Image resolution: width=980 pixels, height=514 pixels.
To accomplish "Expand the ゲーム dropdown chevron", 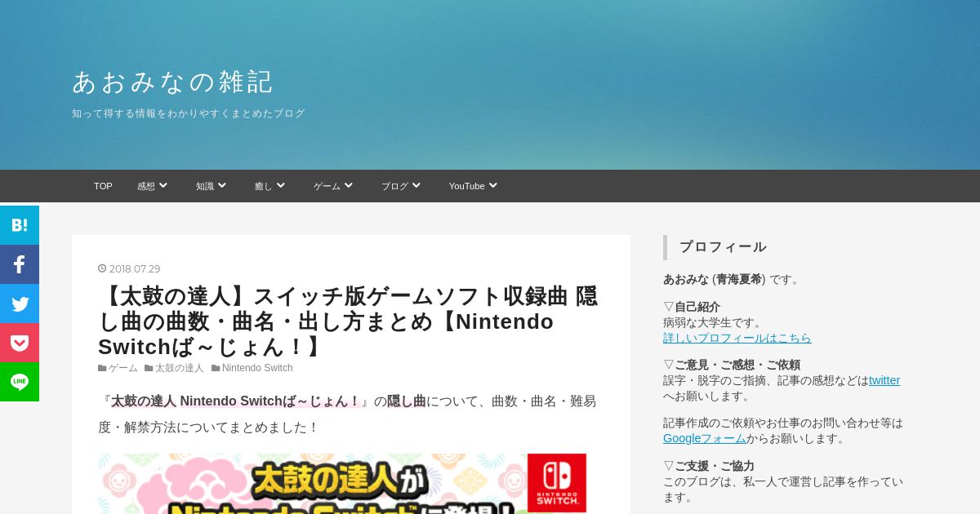I will (x=348, y=185).
